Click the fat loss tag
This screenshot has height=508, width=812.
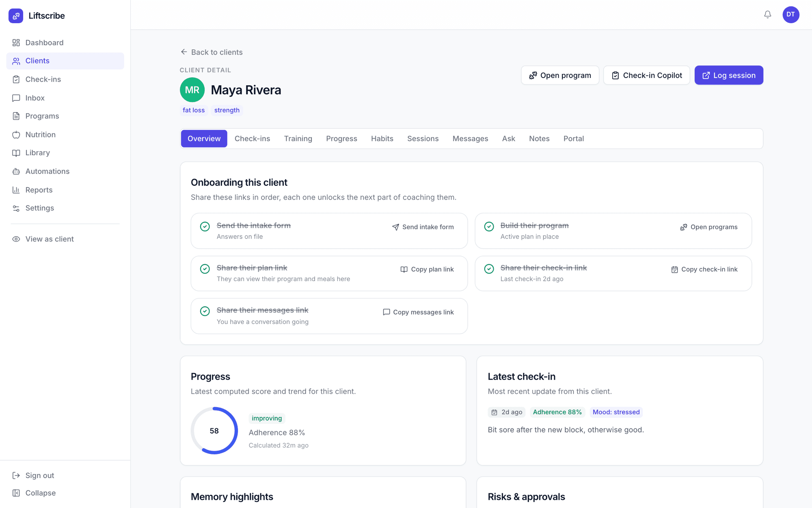194,110
